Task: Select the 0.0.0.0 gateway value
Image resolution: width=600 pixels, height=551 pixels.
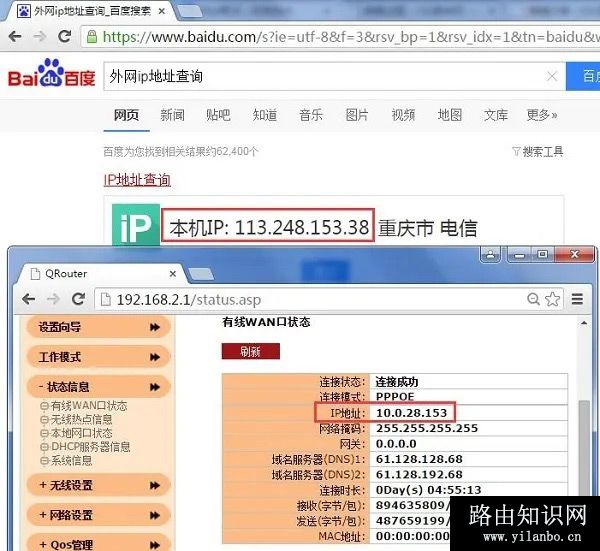Action: 396,444
